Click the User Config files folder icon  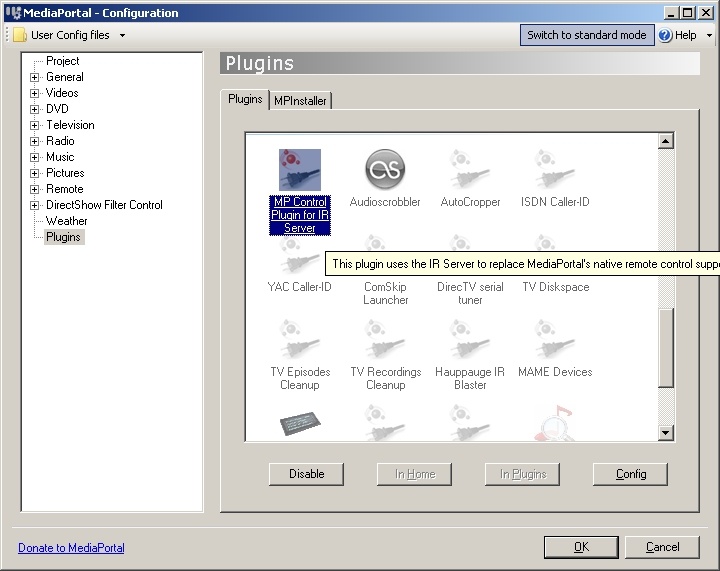20,35
